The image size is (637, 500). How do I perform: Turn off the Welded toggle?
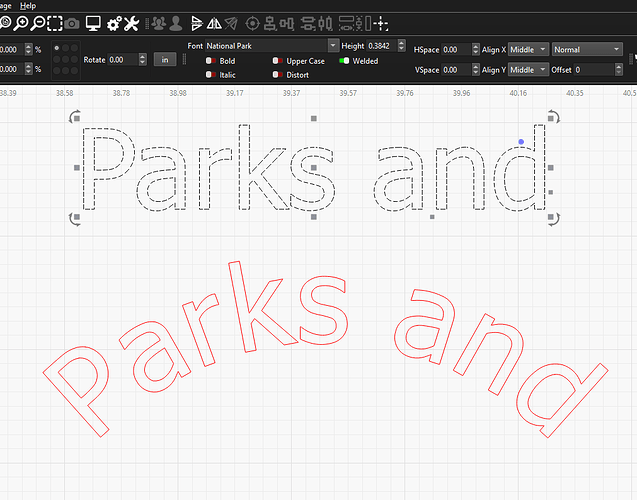[x=344, y=61]
